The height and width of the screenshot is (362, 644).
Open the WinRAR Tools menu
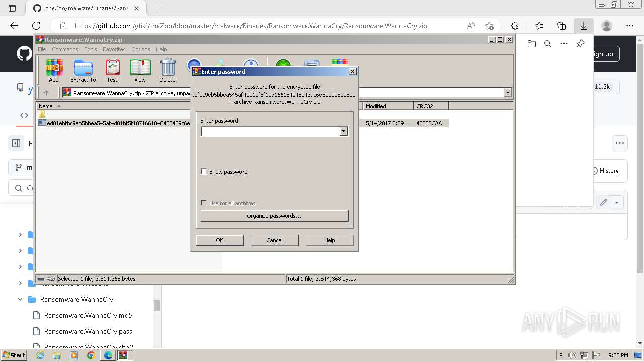[x=91, y=49]
